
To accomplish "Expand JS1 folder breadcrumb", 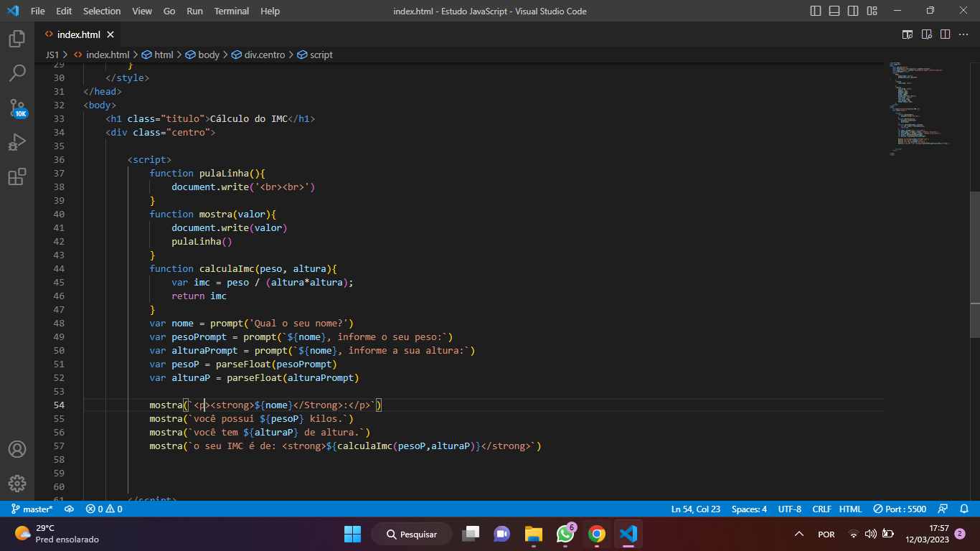I will (52, 55).
